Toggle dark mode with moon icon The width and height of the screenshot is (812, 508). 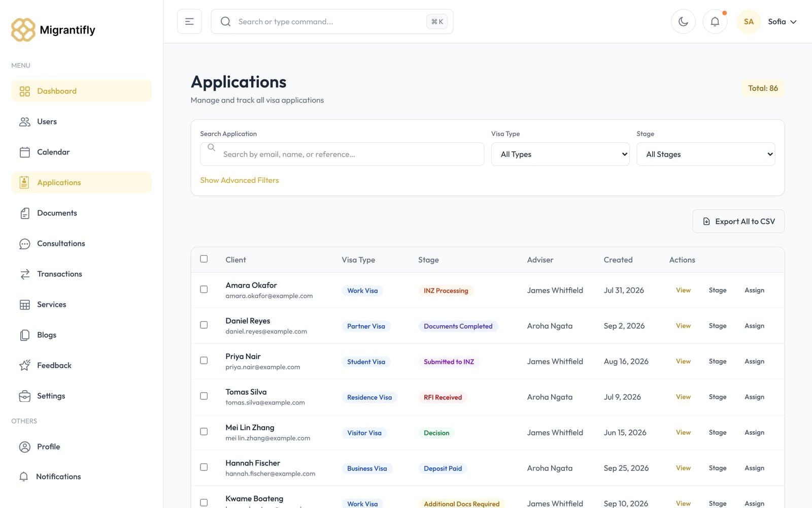pyautogui.click(x=683, y=21)
